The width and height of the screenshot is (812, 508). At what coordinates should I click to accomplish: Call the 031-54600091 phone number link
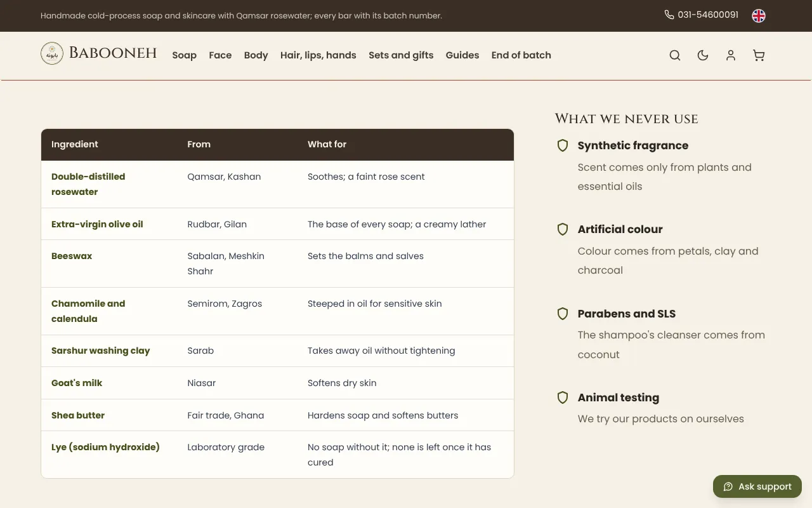click(708, 15)
